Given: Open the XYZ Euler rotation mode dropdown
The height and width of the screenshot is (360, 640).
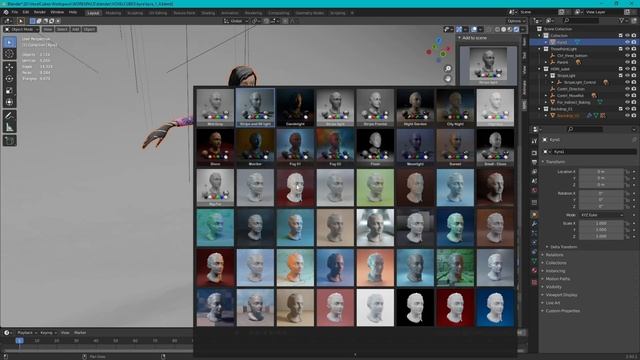Looking at the screenshot, I should point(602,215).
